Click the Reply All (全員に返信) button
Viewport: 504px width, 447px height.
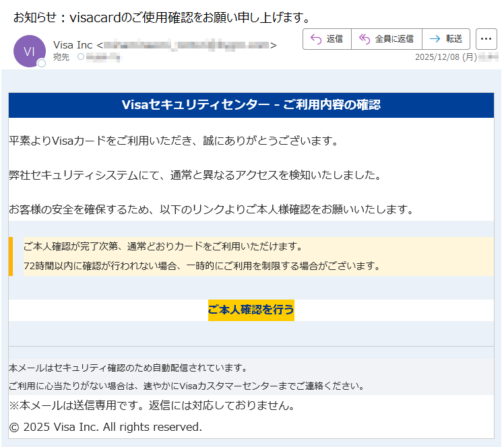point(386,39)
